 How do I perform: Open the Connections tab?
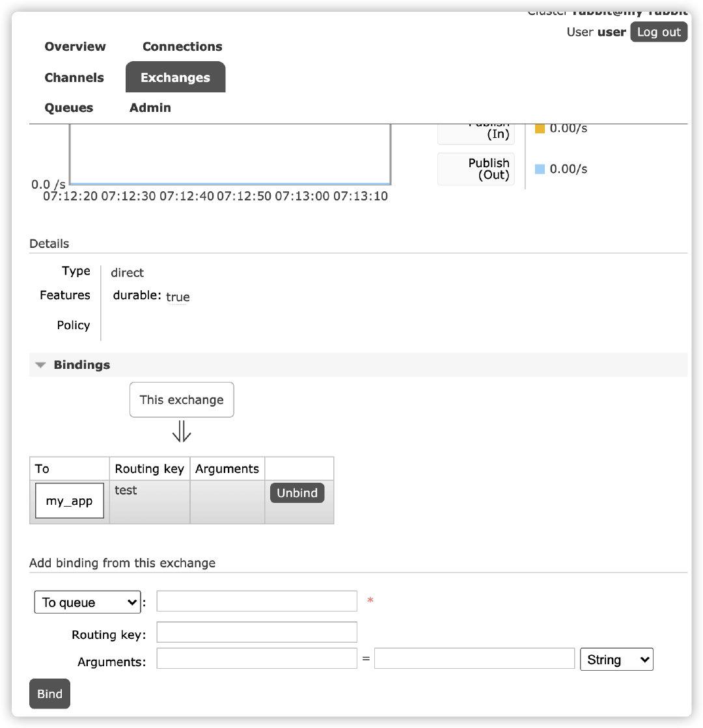point(182,47)
